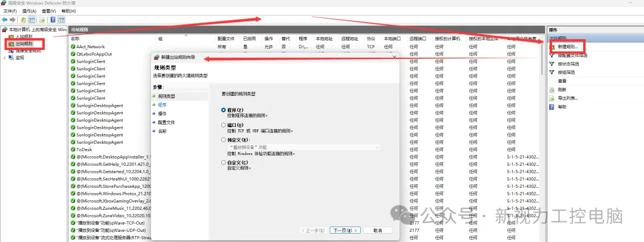Select the 端口(O) radio button
This screenshot has height=242, width=644.
[x=224, y=125]
